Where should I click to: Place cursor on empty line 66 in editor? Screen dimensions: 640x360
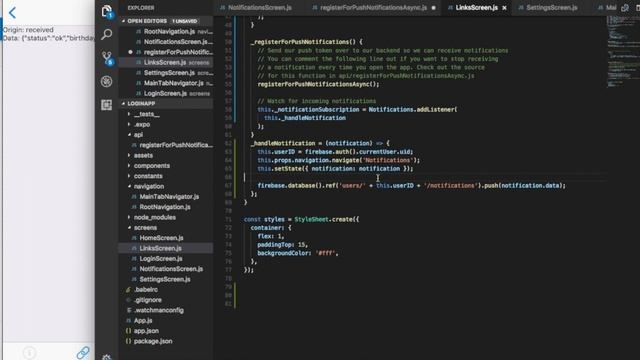click(424, 177)
